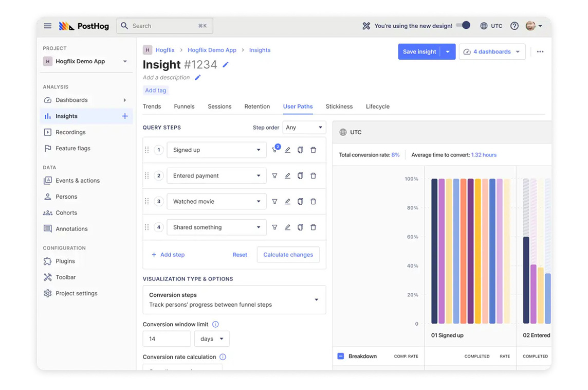
Task: Open filter for Signed up step
Action: pos(275,149)
